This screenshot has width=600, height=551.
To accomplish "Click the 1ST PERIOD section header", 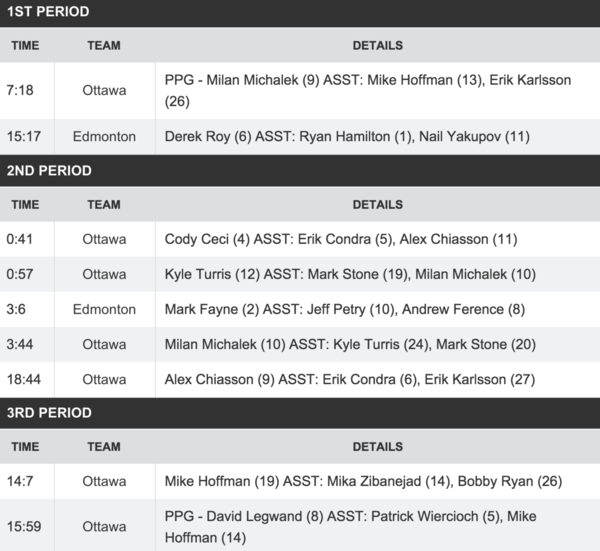I will (48, 12).
